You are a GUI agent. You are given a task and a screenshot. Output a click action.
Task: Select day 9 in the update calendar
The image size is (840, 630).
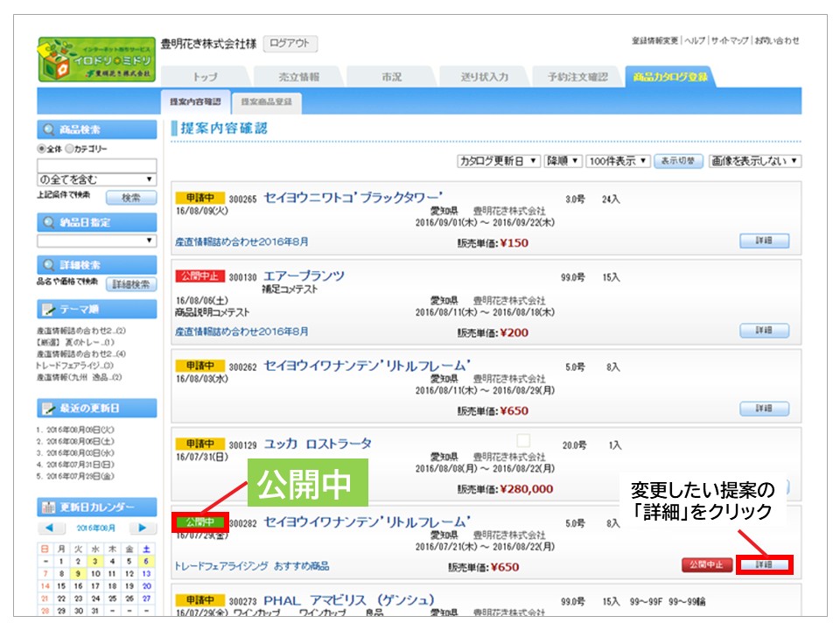(76, 574)
